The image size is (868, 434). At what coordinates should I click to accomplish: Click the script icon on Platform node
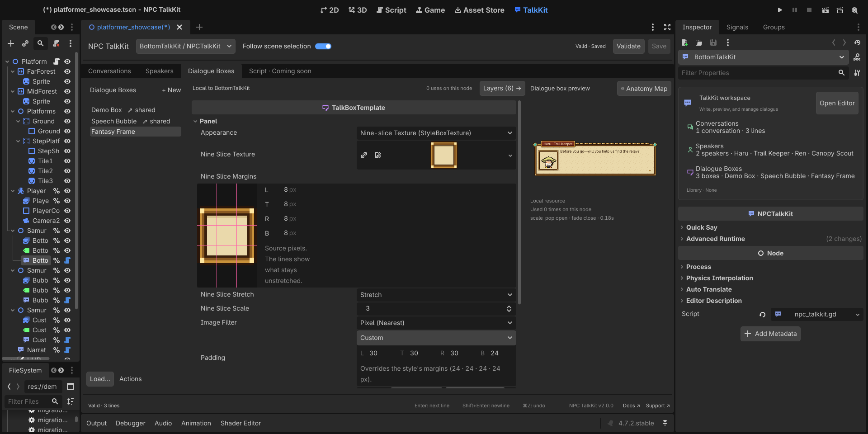(57, 61)
